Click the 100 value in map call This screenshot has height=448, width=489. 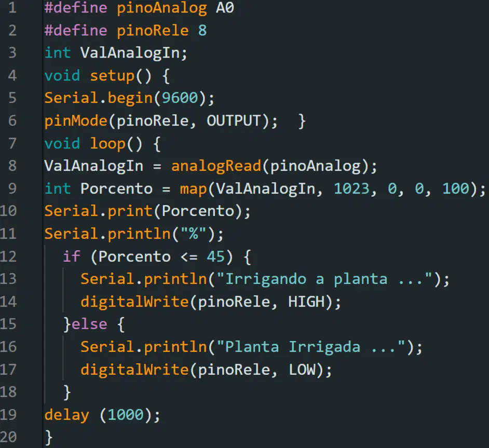click(456, 188)
